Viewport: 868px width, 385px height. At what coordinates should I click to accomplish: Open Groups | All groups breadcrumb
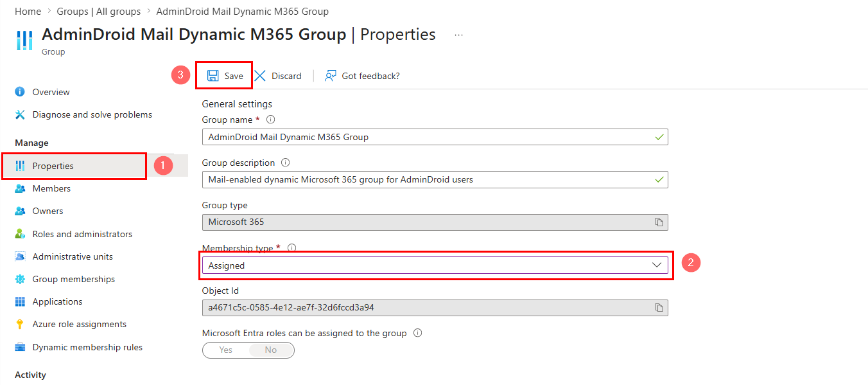(x=99, y=11)
